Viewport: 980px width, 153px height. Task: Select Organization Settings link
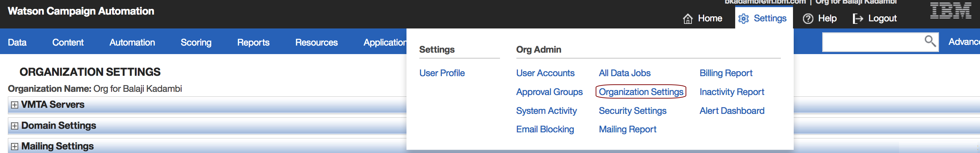click(641, 92)
